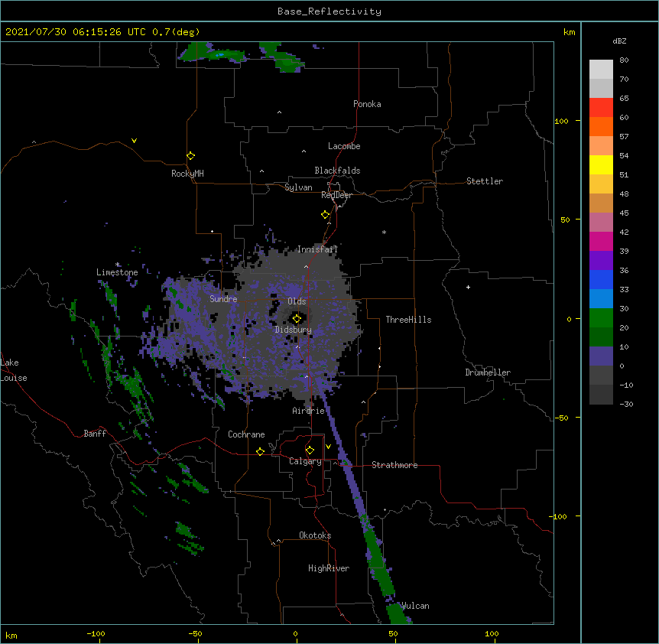Click the ThreeHills label

[x=408, y=320]
